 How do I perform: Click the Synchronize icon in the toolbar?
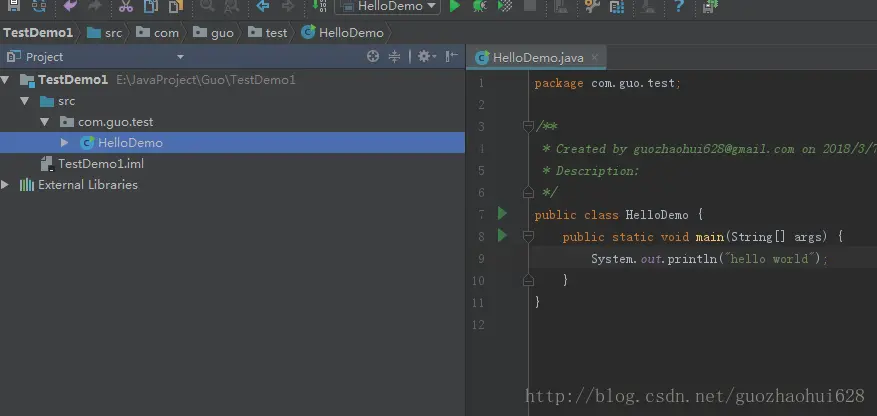(39, 6)
